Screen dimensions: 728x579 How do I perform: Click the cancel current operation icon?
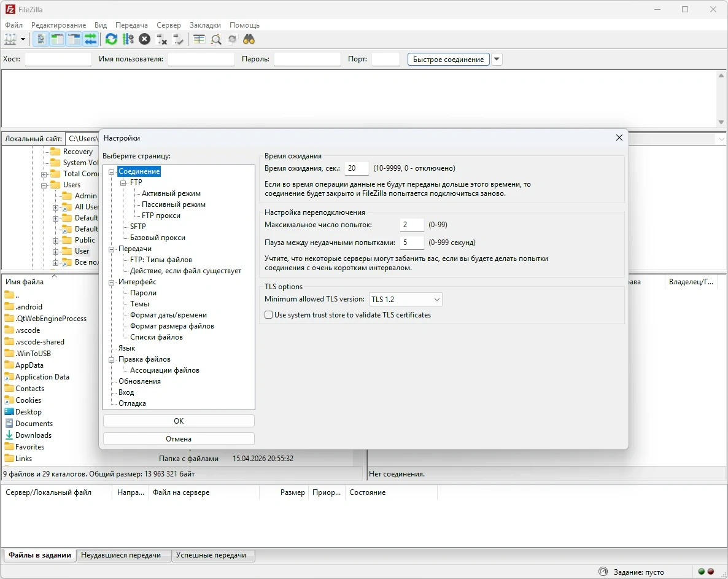point(145,39)
